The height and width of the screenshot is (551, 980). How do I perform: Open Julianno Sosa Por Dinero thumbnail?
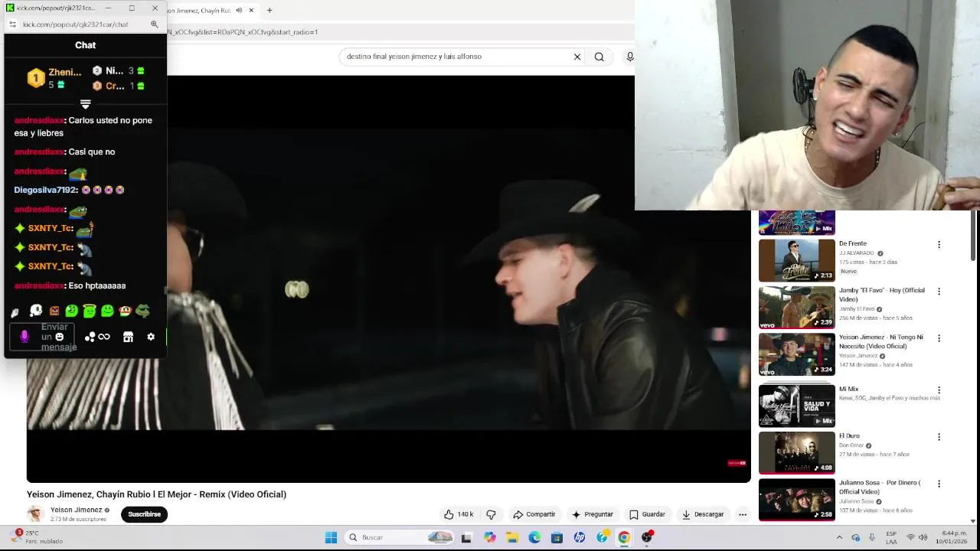[x=796, y=499]
